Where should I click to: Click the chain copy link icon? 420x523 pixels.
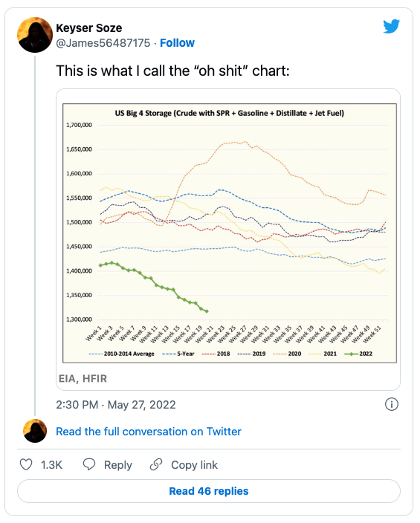click(156, 464)
